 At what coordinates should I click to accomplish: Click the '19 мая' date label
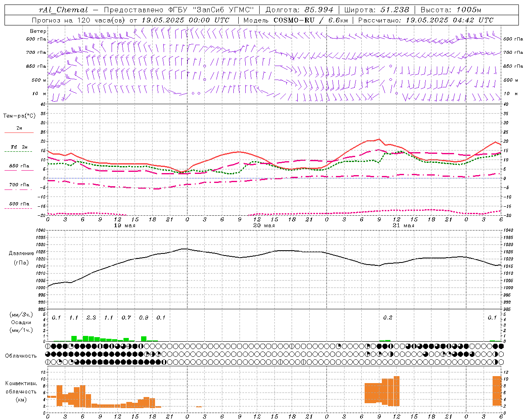click(x=124, y=226)
